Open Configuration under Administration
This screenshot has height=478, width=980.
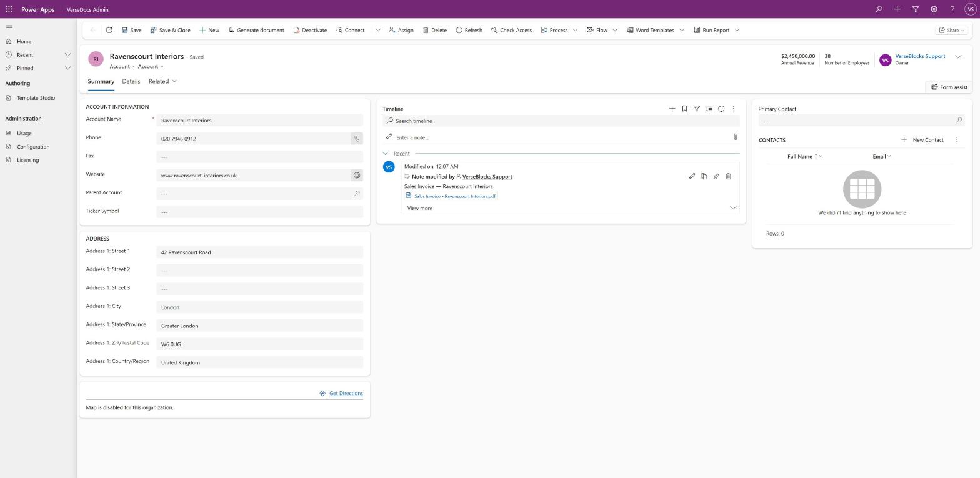pyautogui.click(x=33, y=147)
